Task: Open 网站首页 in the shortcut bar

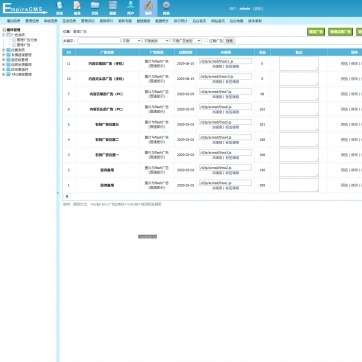Action: point(218,21)
